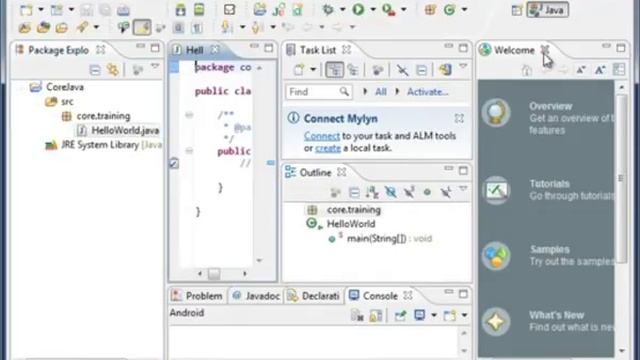Open Package Explorer view menu triangle
The height and width of the screenshot is (360, 640).
[155, 66]
